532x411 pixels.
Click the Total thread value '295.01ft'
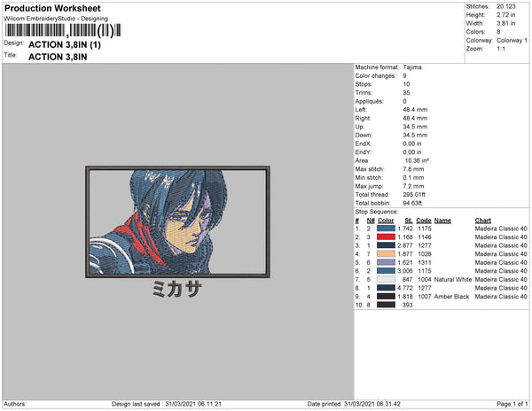click(414, 195)
